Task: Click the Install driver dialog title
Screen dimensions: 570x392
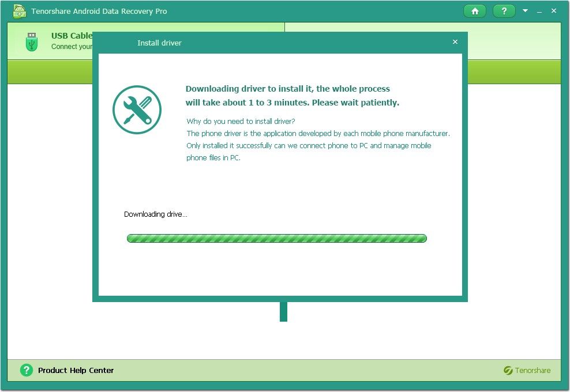Action: click(159, 43)
